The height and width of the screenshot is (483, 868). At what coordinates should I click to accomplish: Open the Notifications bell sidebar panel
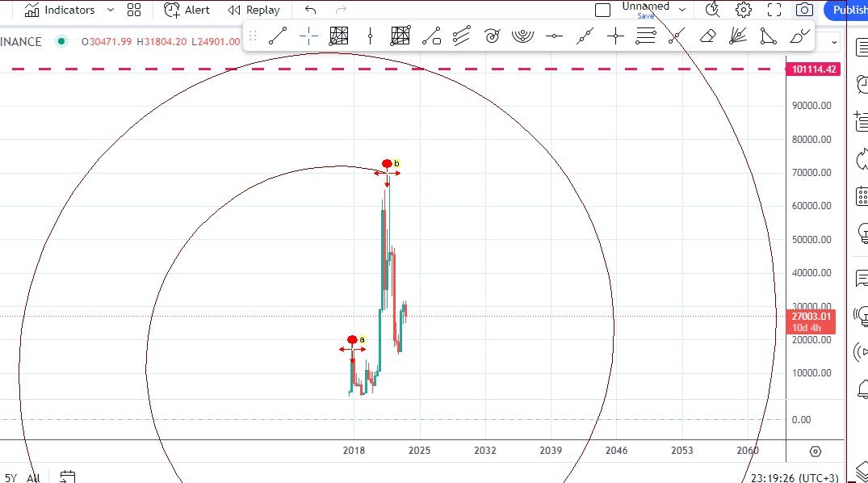point(862,388)
